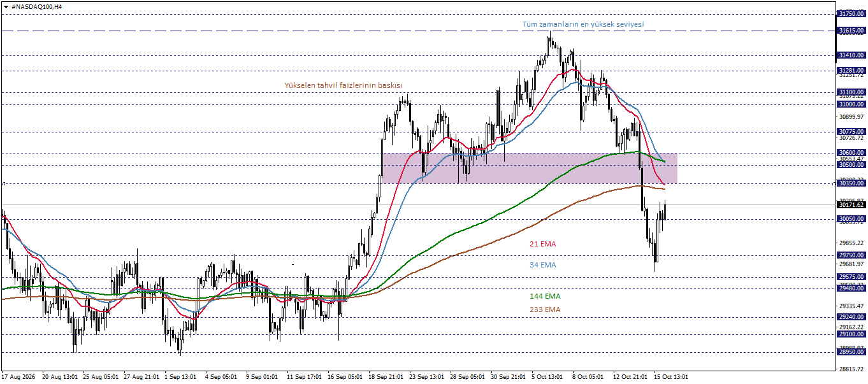Click the 29240.00 price level tag

tap(851, 317)
